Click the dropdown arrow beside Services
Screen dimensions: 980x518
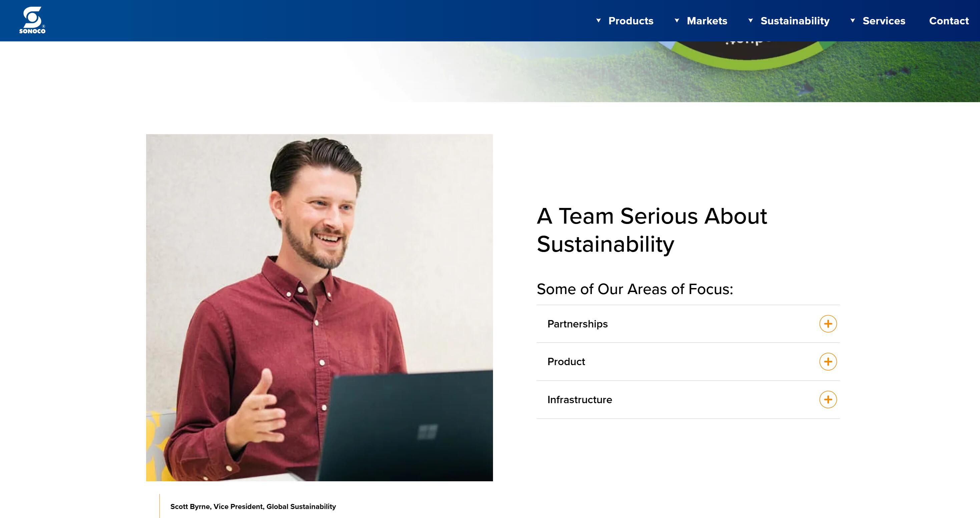[852, 21]
